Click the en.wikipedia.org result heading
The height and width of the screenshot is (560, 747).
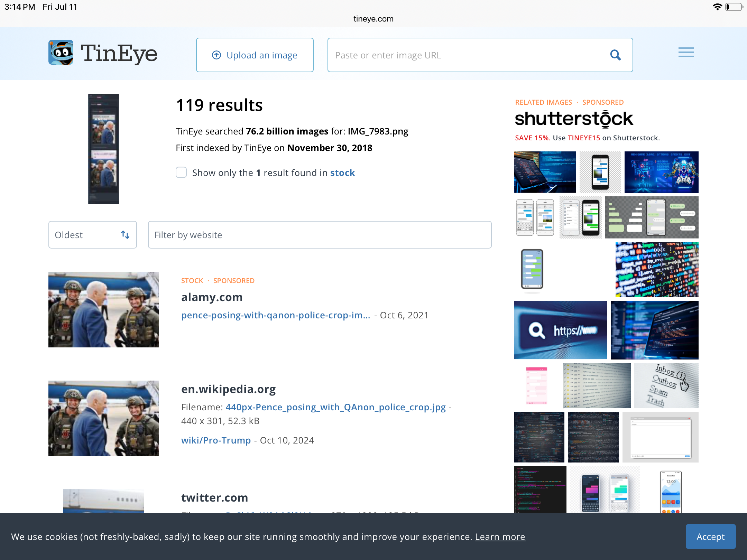pos(228,389)
